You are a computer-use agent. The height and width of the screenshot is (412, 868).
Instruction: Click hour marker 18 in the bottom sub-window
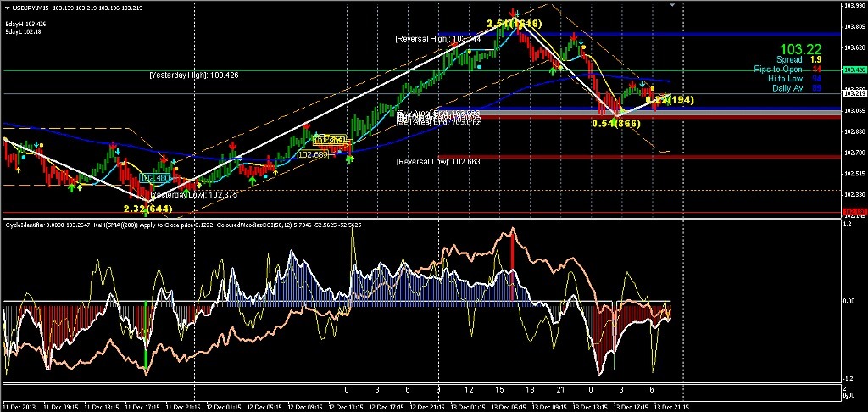[x=530, y=390]
